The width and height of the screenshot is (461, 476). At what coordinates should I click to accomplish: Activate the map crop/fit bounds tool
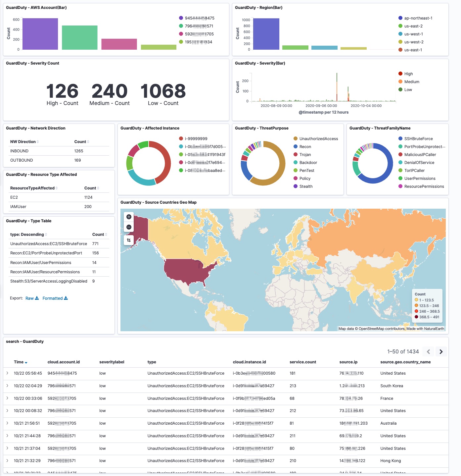pos(129,240)
